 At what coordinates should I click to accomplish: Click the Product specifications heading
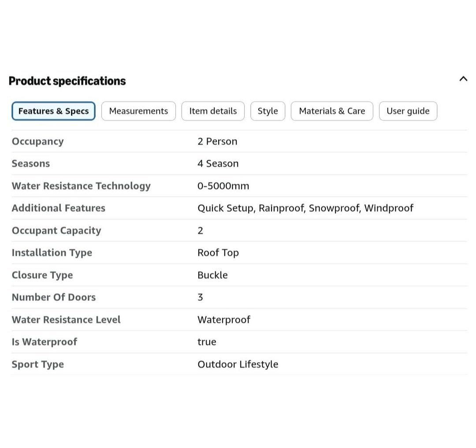pyautogui.click(x=67, y=81)
